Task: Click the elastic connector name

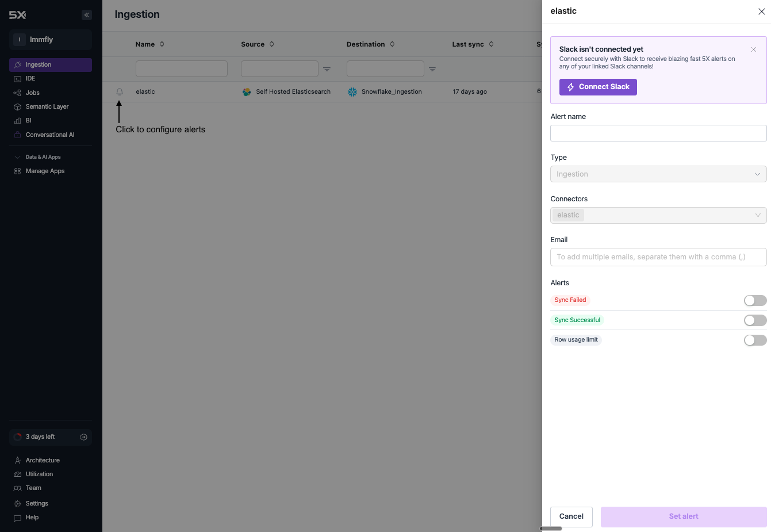Action: tap(145, 92)
